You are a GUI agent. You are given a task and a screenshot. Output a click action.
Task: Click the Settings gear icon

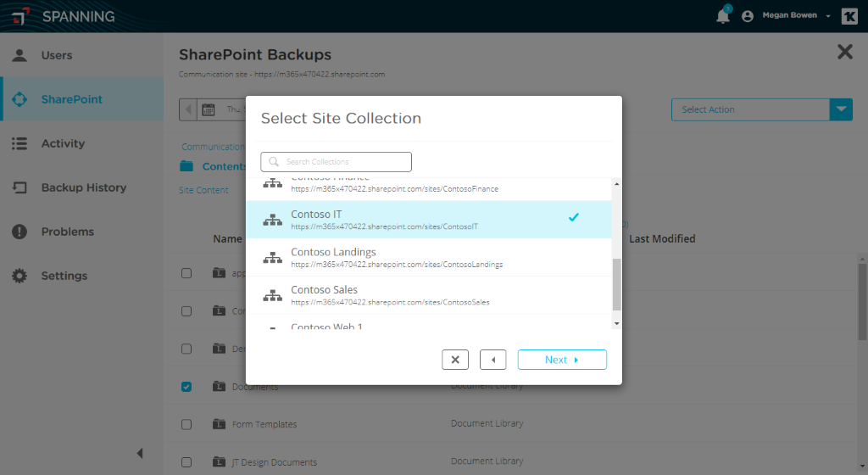[x=19, y=276]
